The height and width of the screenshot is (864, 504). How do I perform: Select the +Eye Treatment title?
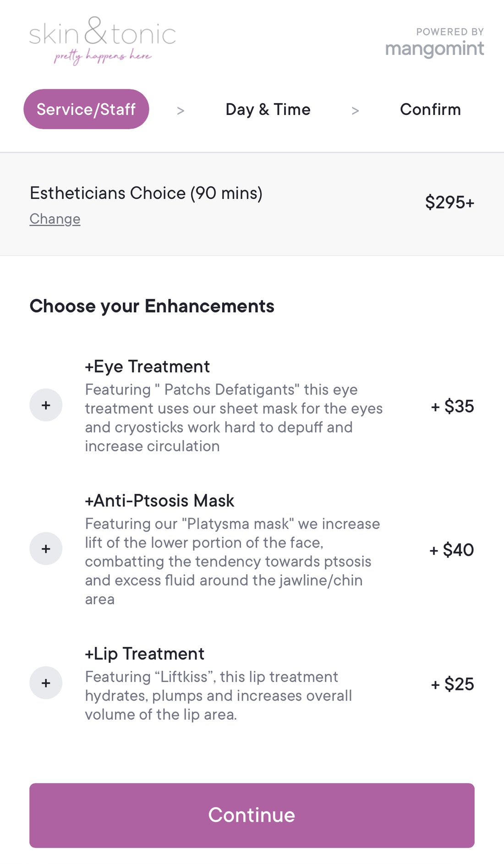click(147, 366)
